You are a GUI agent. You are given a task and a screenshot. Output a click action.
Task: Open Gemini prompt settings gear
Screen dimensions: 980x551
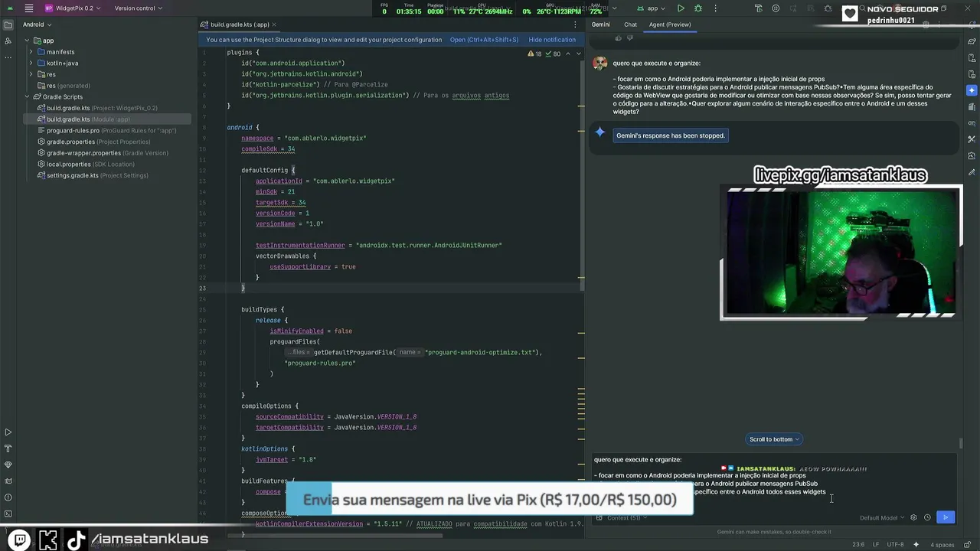pyautogui.click(x=913, y=518)
